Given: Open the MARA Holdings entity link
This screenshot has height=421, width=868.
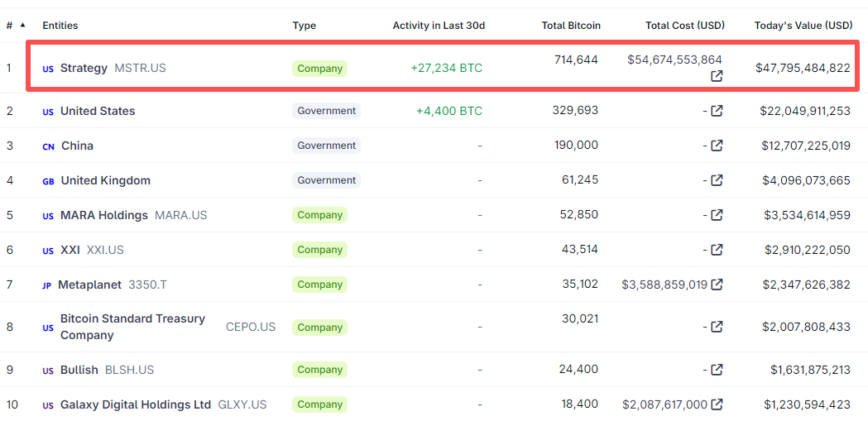Looking at the screenshot, I should click(104, 215).
